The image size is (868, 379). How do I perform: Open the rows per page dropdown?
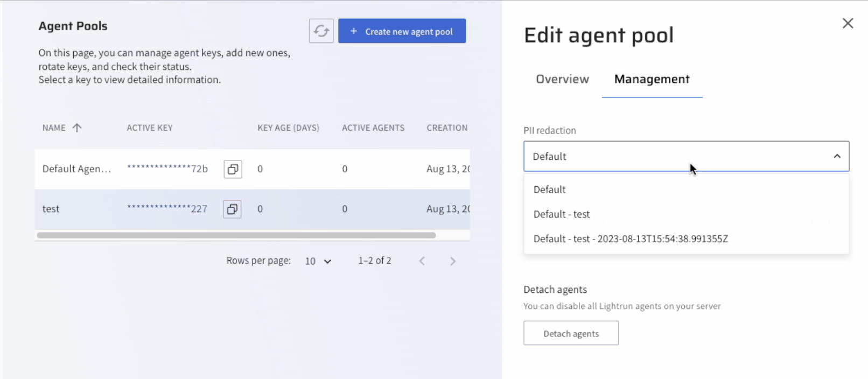point(318,261)
